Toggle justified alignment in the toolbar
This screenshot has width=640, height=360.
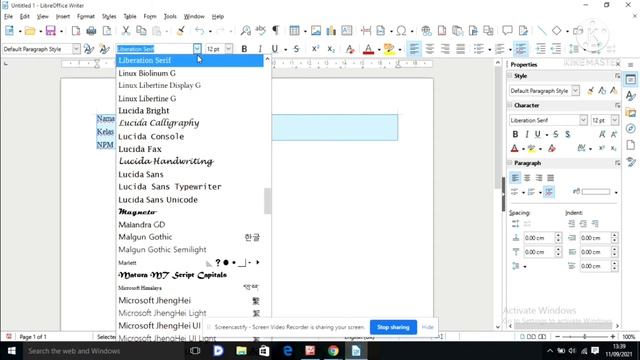(x=460, y=49)
